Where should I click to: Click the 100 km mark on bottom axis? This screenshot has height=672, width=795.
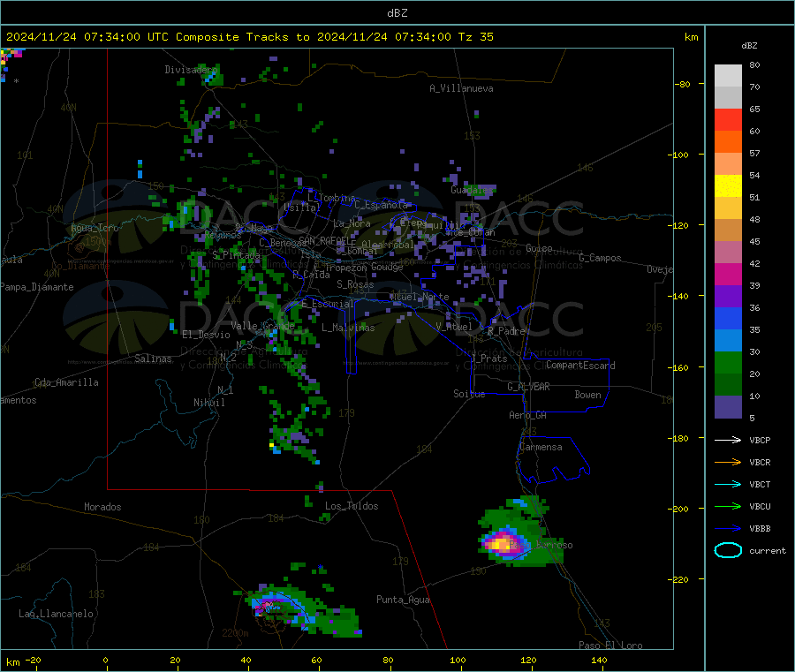coord(458,660)
